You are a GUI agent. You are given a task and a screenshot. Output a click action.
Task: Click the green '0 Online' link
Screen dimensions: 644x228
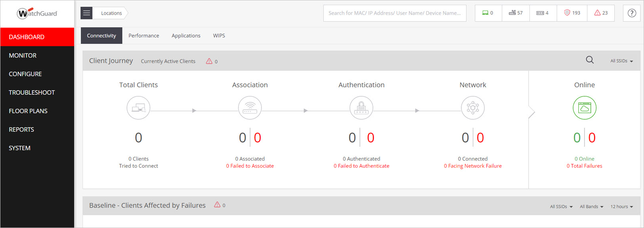(585, 159)
